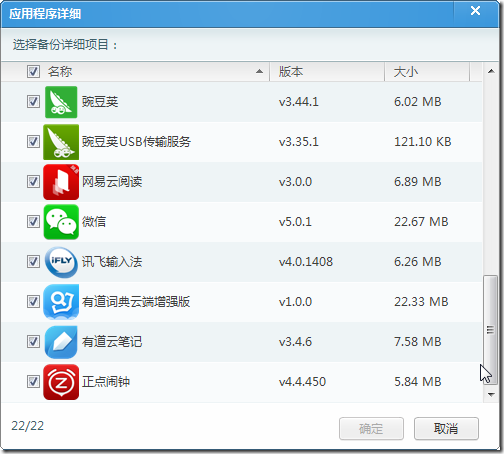Click the vertical scrollbar thumb
The width and height of the screenshot is (504, 454).
tap(491, 330)
